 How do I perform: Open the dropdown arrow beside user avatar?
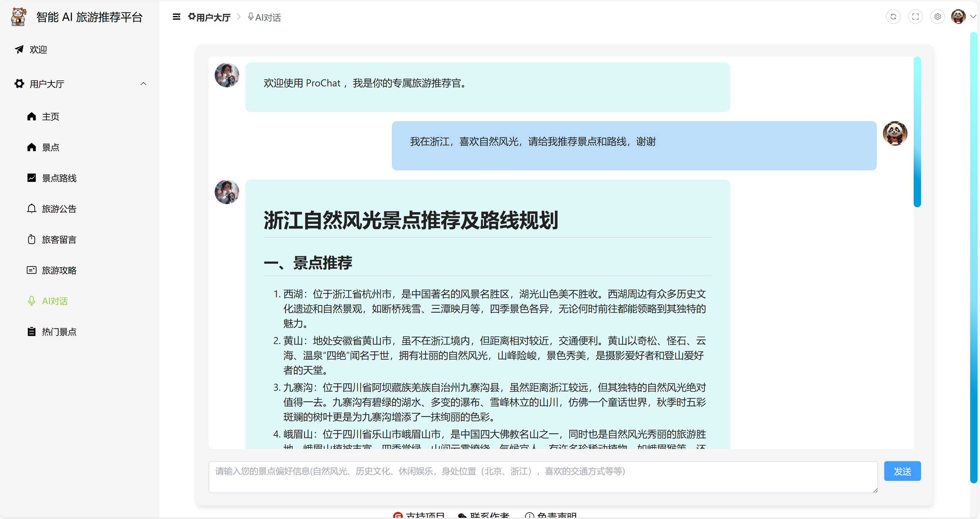point(973,17)
